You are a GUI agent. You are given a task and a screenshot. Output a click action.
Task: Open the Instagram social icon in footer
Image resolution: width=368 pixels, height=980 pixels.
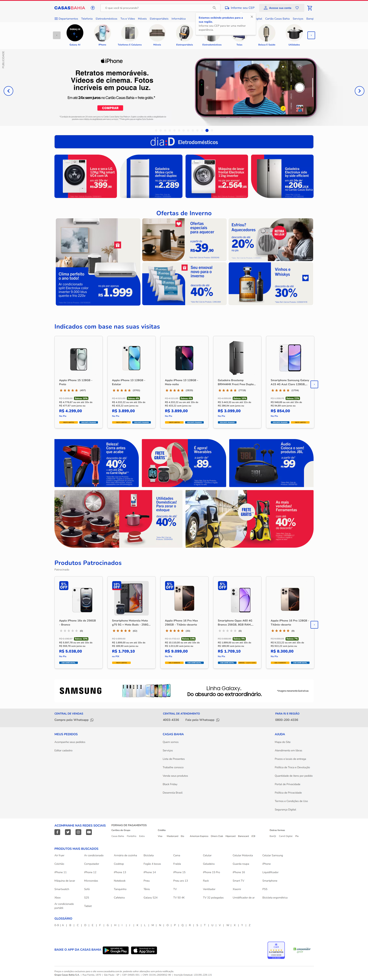coord(78,832)
